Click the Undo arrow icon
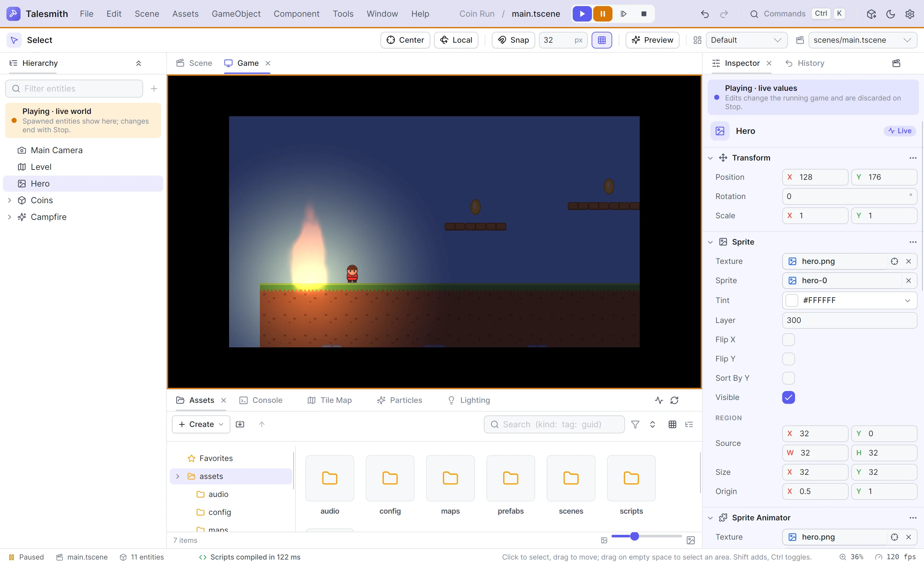924x565 pixels. tap(705, 14)
